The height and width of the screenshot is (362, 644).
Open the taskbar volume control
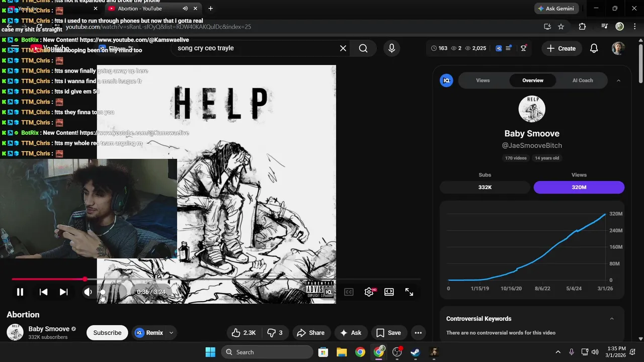[x=595, y=352]
